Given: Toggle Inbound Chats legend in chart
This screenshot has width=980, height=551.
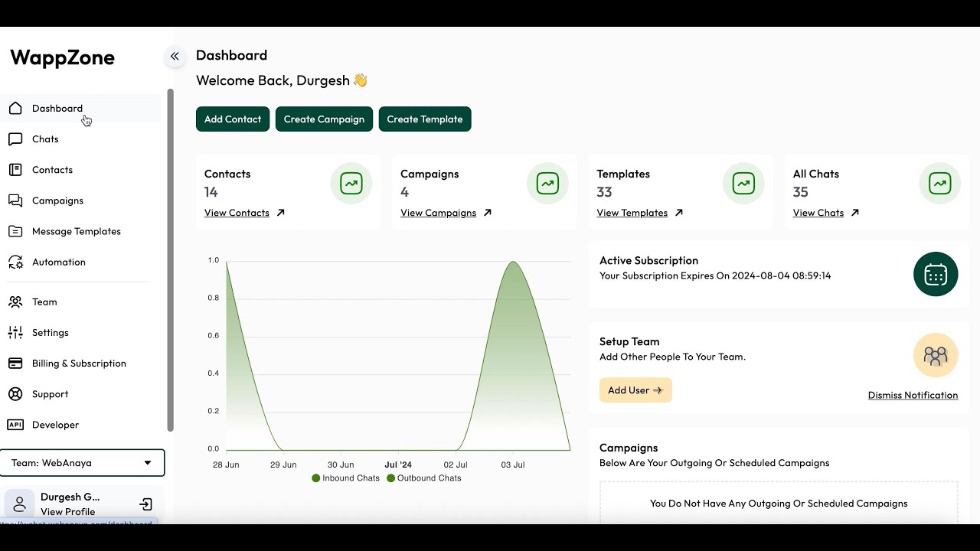Looking at the screenshot, I should pyautogui.click(x=345, y=478).
